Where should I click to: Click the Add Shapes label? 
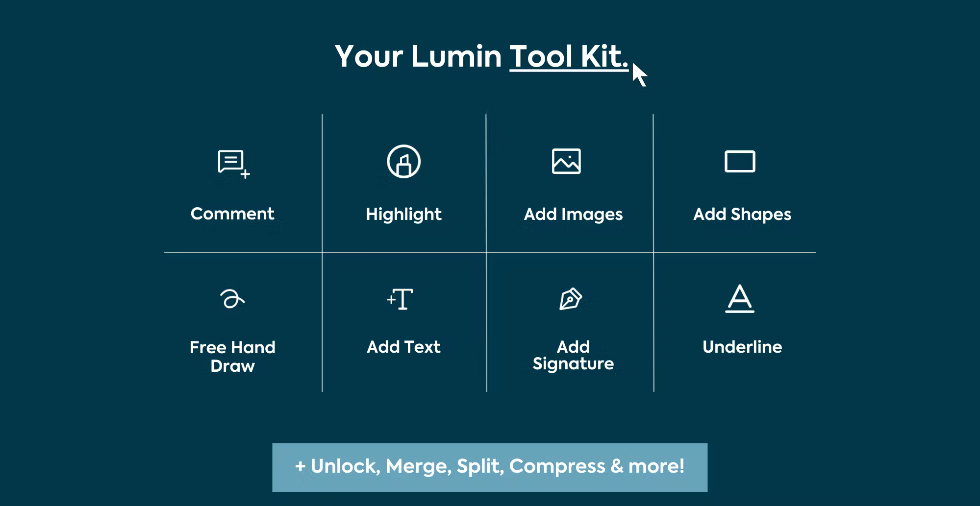pyautogui.click(x=742, y=214)
